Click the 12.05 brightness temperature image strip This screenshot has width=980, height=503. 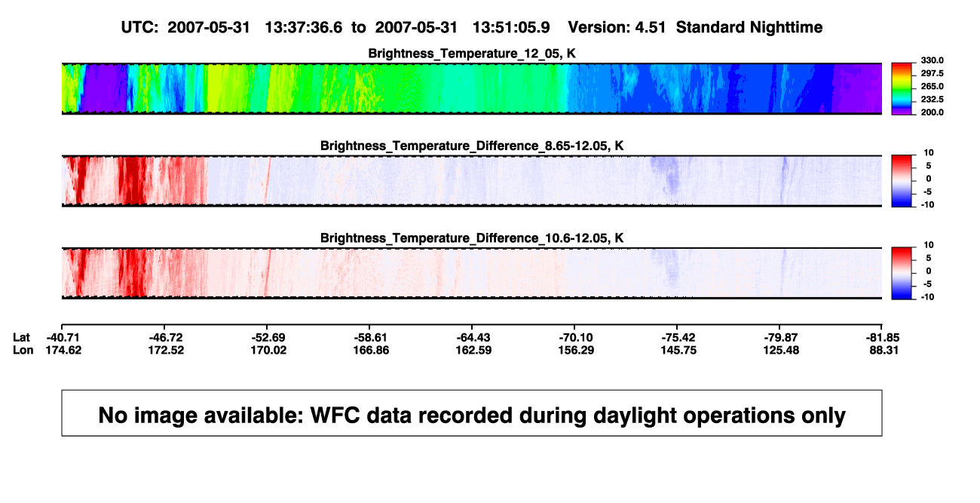point(472,89)
